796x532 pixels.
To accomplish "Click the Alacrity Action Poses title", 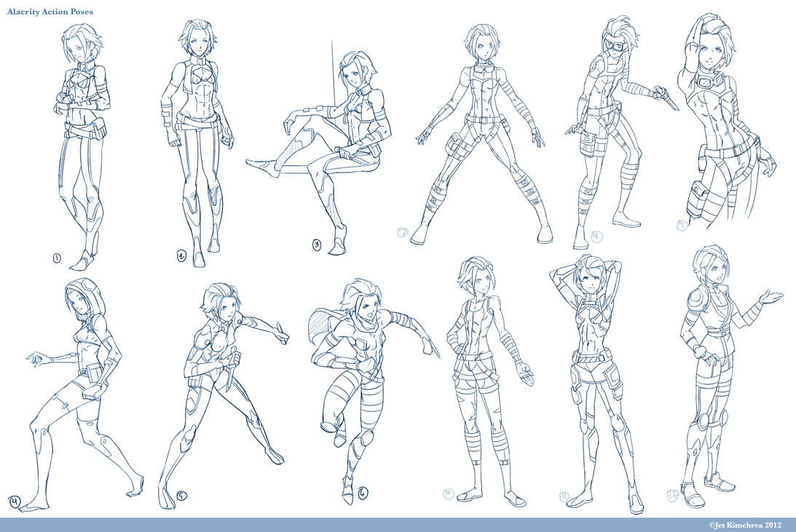I will point(51,11).
